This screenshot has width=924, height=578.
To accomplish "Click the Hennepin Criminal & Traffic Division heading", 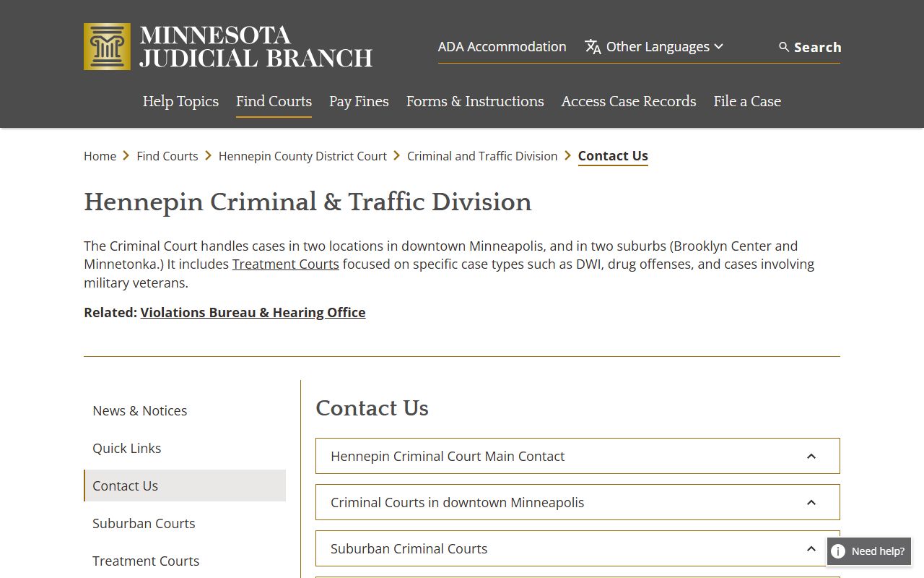I will pyautogui.click(x=308, y=202).
